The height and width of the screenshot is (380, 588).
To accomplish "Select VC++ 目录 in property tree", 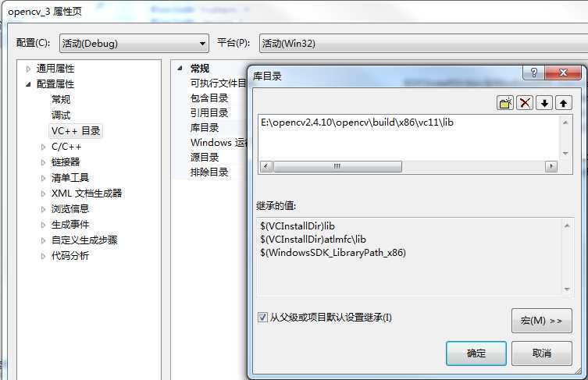I will tap(76, 131).
